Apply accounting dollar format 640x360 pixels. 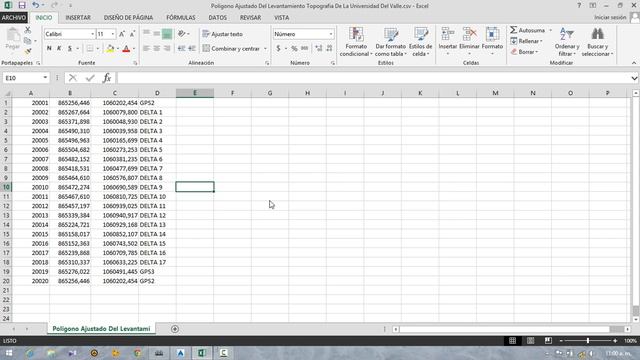[x=278, y=49]
